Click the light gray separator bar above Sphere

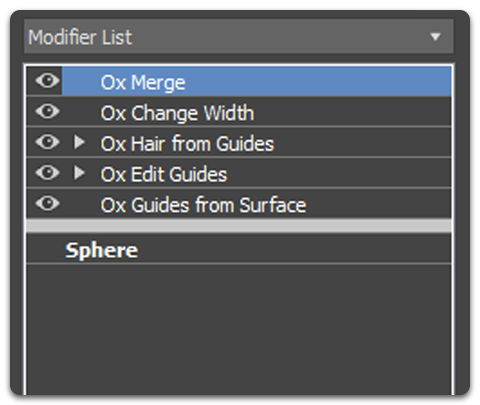coord(239,226)
